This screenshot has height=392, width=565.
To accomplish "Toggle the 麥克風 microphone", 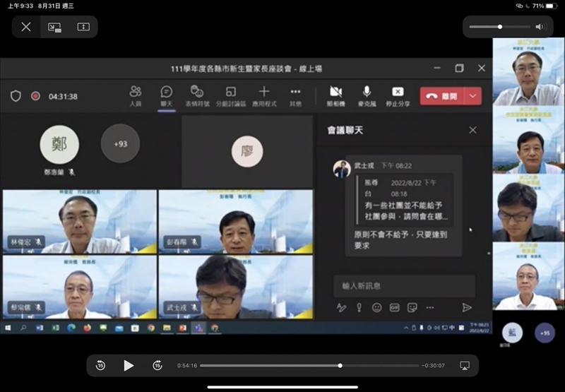I will click(x=367, y=95).
